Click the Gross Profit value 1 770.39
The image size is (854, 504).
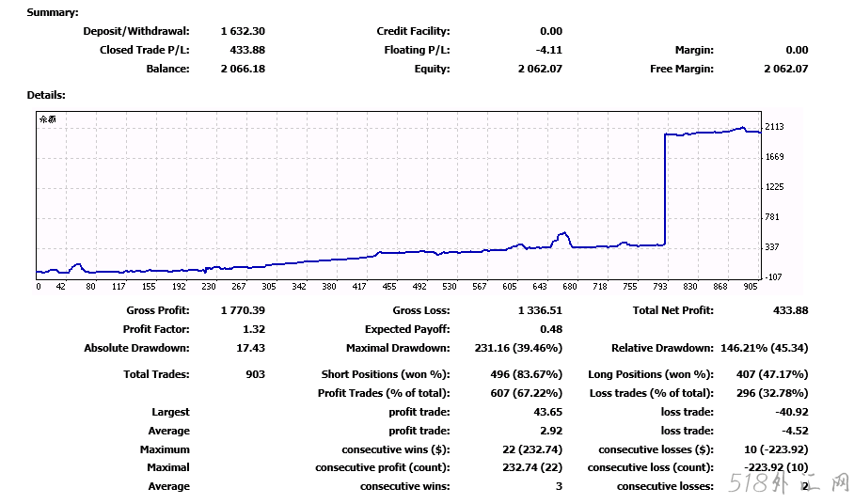click(x=243, y=310)
